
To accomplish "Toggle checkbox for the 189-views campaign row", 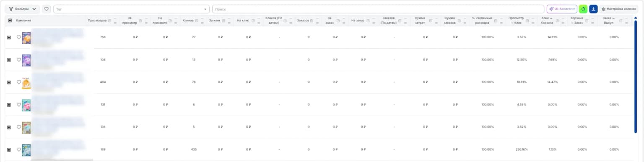I will [x=9, y=149].
